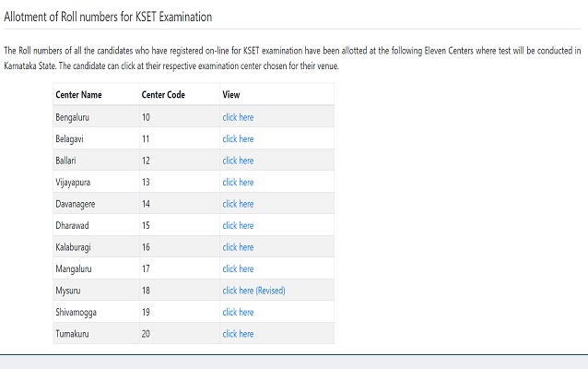The image size is (588, 369).
Task: Click the 'Allotment of Roll numbers' heading
Action: click(115, 16)
